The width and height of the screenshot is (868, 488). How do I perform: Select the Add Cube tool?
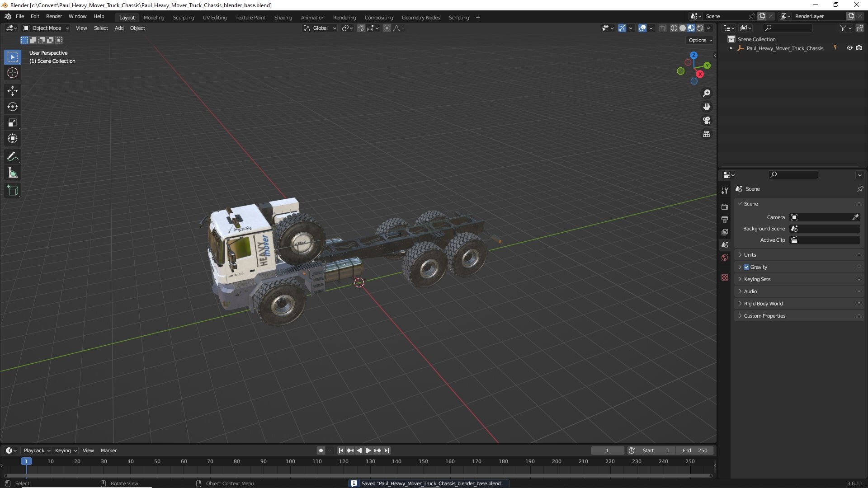13,191
